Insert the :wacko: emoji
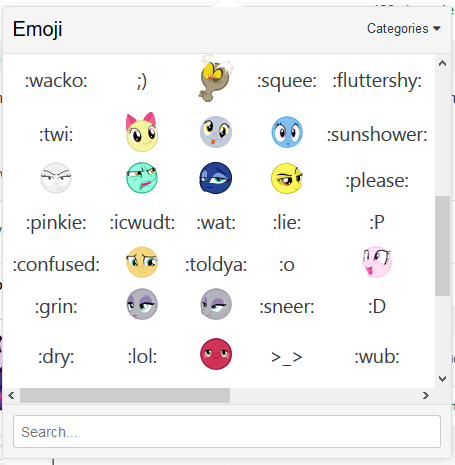 56,81
